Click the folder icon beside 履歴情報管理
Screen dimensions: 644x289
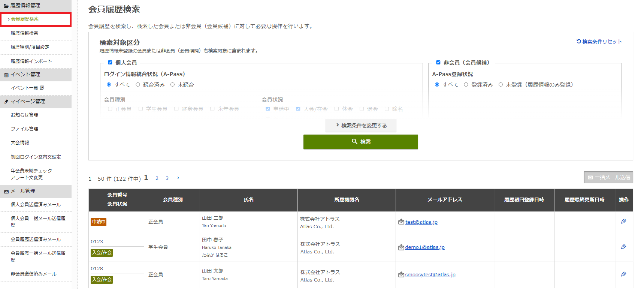point(6,6)
